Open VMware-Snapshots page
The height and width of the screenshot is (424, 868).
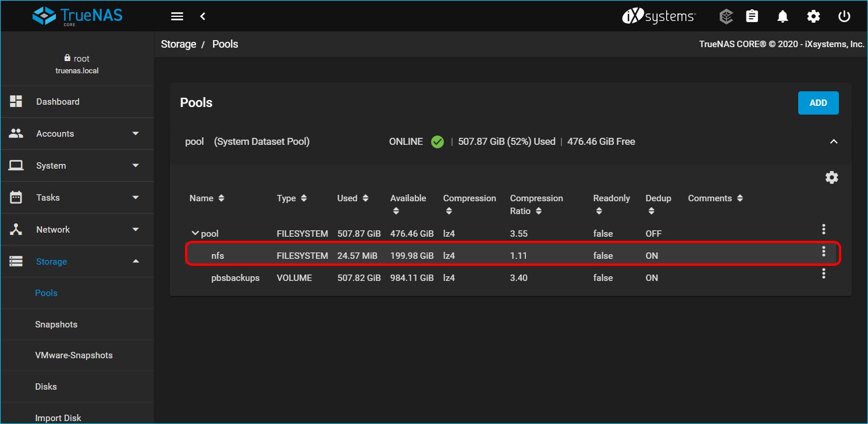74,355
